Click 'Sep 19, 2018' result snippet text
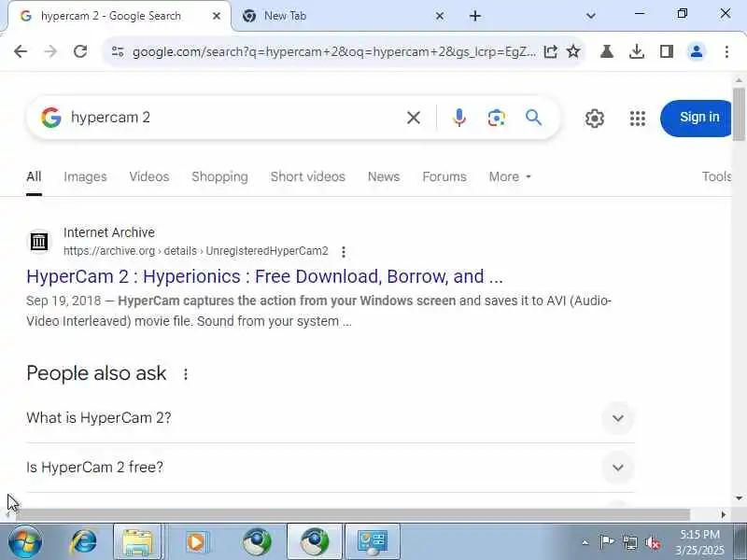 [63, 301]
